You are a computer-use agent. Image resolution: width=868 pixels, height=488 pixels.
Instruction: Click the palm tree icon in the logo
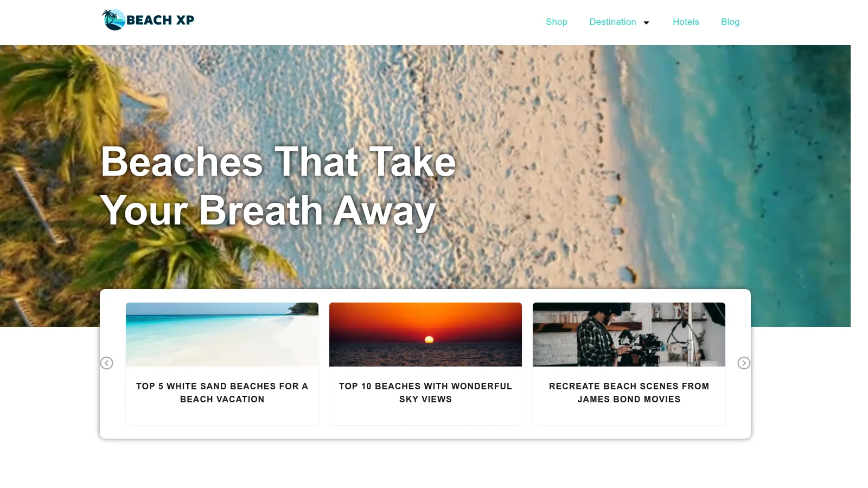tap(113, 20)
